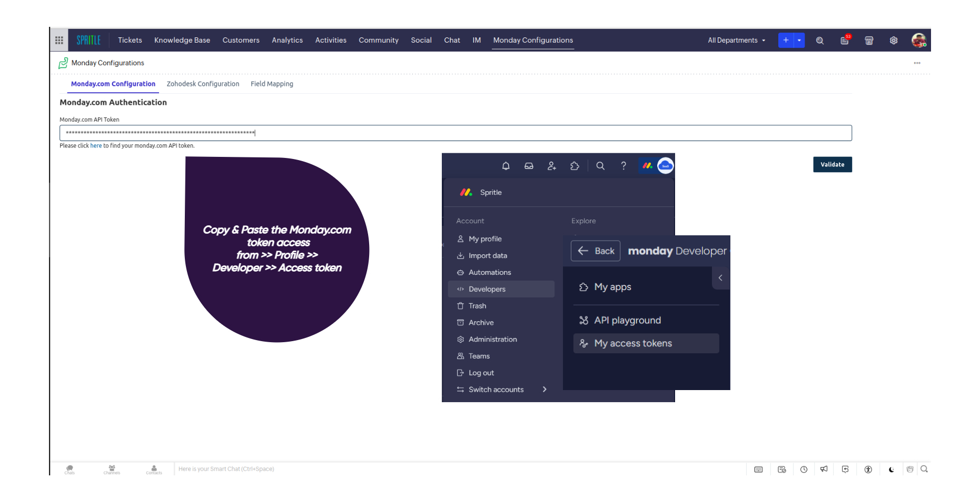Viewport: 980px width, 498px height.
Task: Open the Activities module
Action: [331, 40]
